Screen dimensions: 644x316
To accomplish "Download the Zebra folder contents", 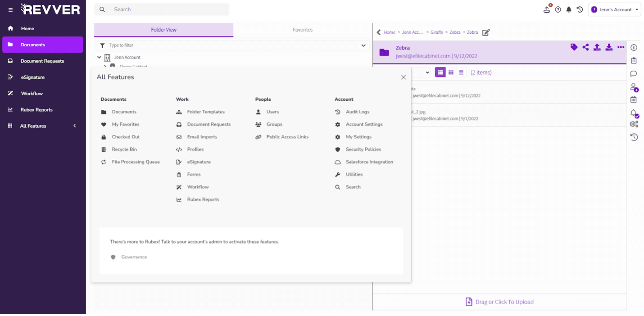I will 609,47.
